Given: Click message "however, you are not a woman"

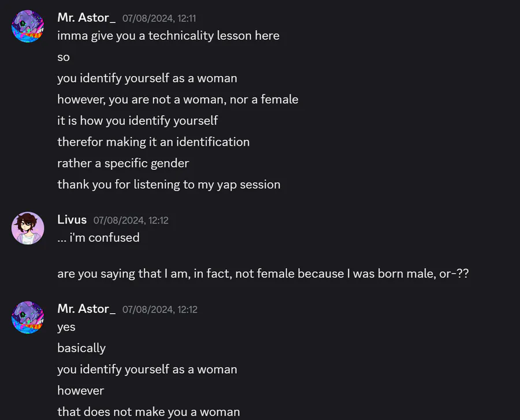Looking at the screenshot, I should (178, 99).
